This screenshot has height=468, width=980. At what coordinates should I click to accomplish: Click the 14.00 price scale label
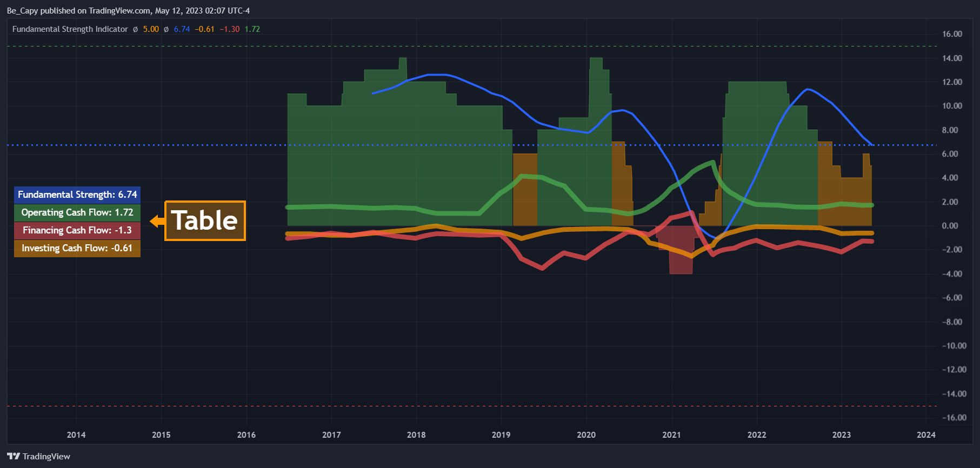coord(952,58)
